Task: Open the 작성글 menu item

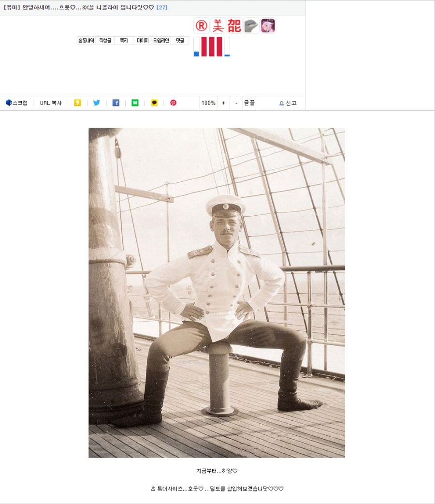Action: [x=105, y=41]
